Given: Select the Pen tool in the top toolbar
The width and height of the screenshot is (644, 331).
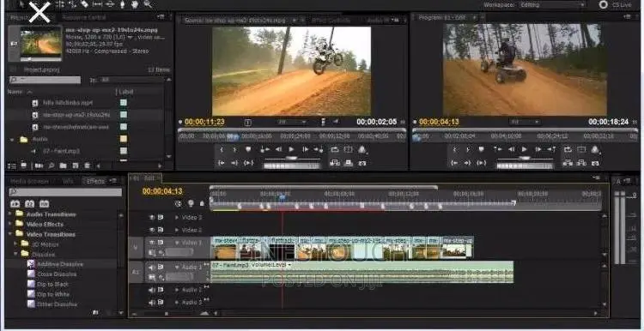Looking at the screenshot, I should click(123, 4).
